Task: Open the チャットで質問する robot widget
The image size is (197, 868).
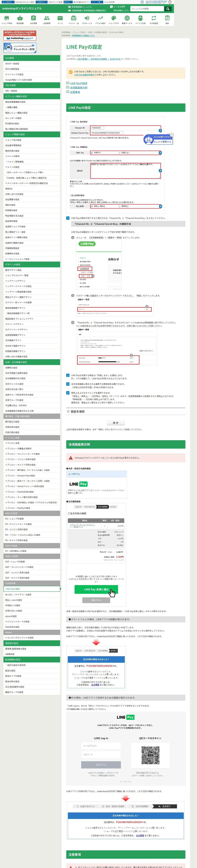Action: [x=158, y=139]
